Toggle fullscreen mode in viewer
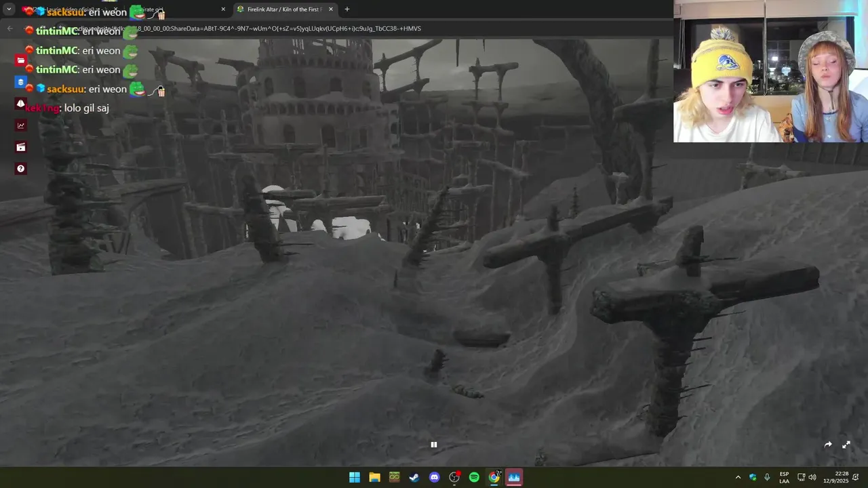 coord(846,445)
